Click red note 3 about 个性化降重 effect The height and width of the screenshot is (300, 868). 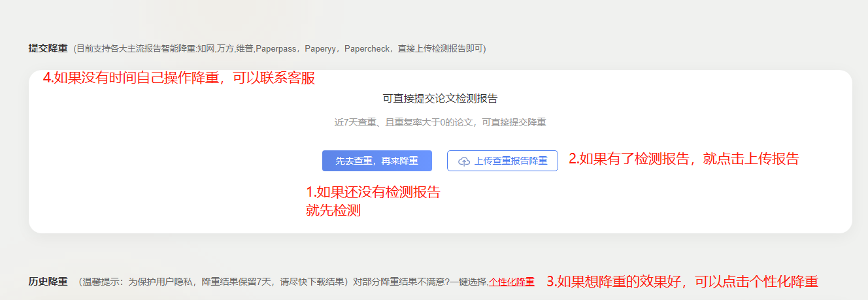click(682, 282)
